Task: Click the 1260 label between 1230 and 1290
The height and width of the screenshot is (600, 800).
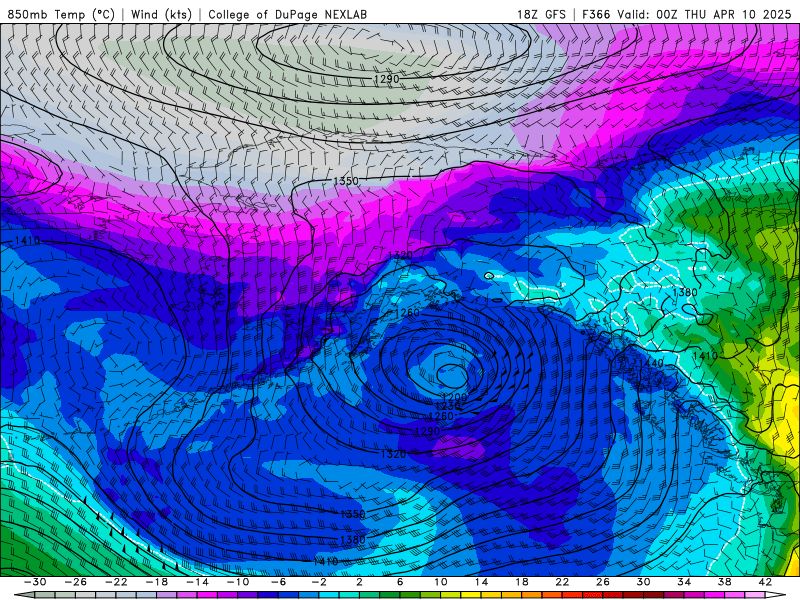Action: 441,416
